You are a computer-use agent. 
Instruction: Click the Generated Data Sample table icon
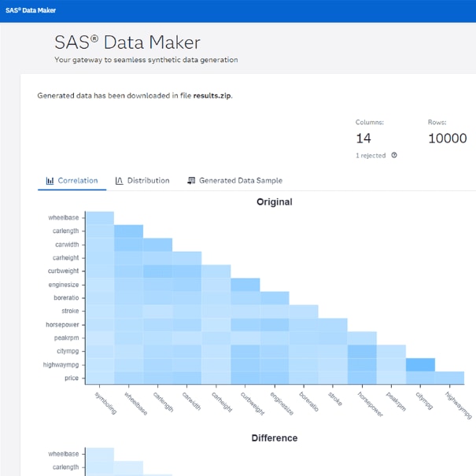[191, 181]
